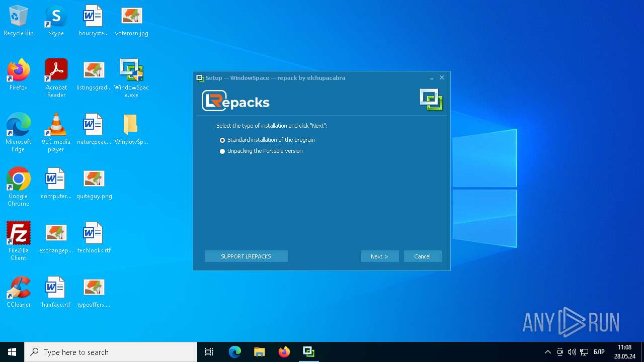644x362 pixels.
Task: Open the taskbar clock and calendar
Action: click(624, 352)
